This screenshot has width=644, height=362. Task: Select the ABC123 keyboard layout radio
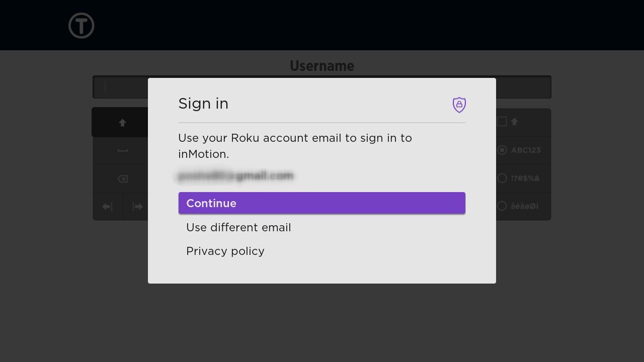point(502,150)
